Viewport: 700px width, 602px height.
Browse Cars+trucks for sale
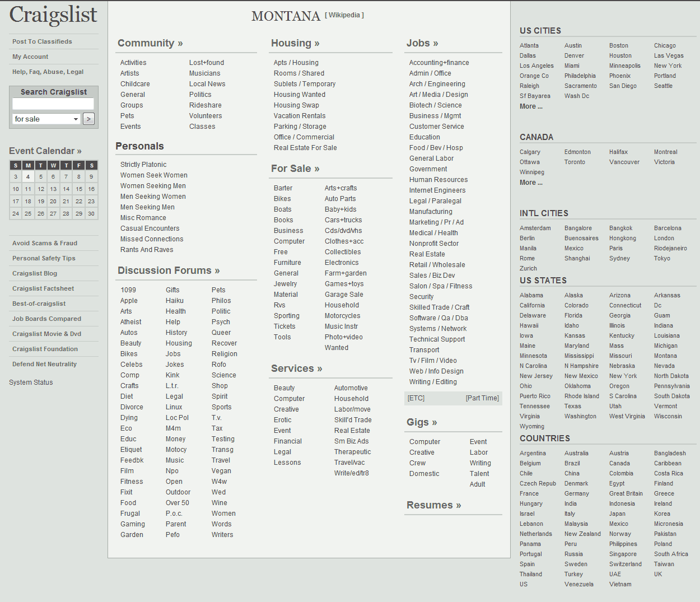point(343,220)
